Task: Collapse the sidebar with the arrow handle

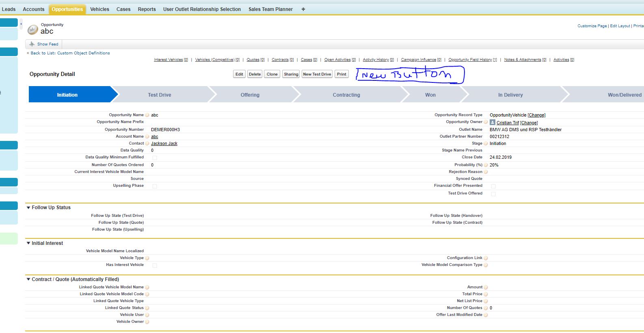Action: [x=21, y=24]
